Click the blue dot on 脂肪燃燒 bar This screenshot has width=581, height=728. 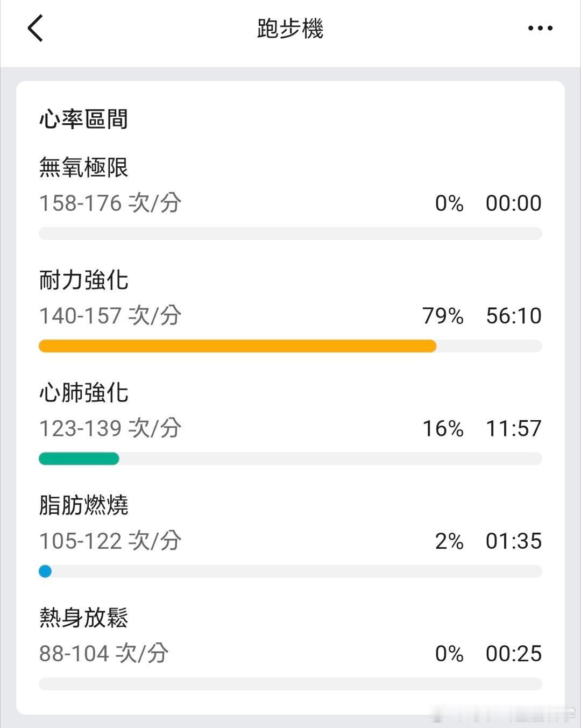pyautogui.click(x=45, y=571)
